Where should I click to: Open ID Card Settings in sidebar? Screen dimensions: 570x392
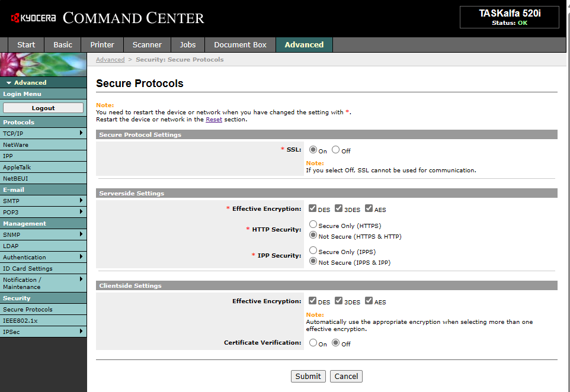point(28,268)
